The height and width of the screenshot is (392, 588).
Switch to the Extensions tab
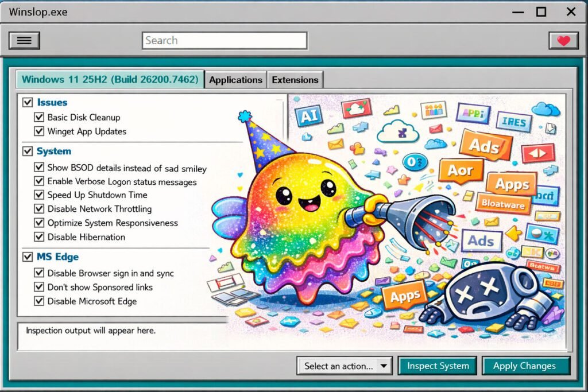coord(295,80)
